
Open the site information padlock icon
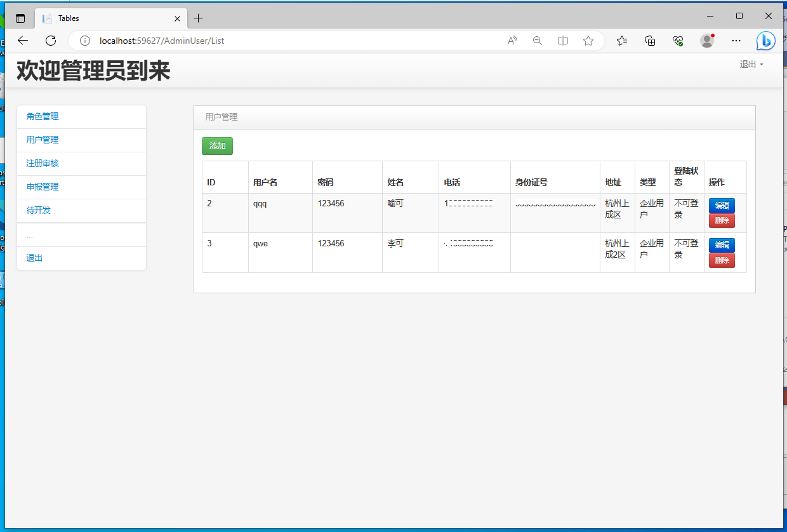pos(84,41)
